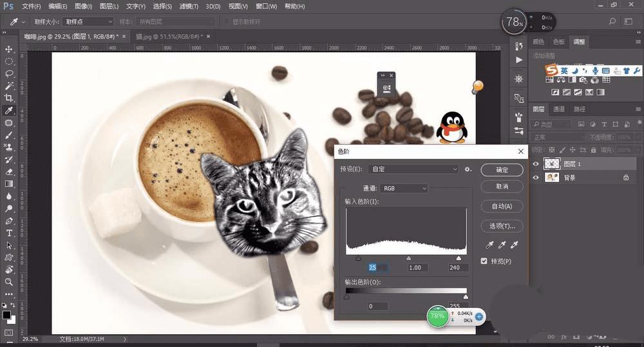Open the 文件(F) menu
This screenshot has height=347, width=644.
(31, 6)
